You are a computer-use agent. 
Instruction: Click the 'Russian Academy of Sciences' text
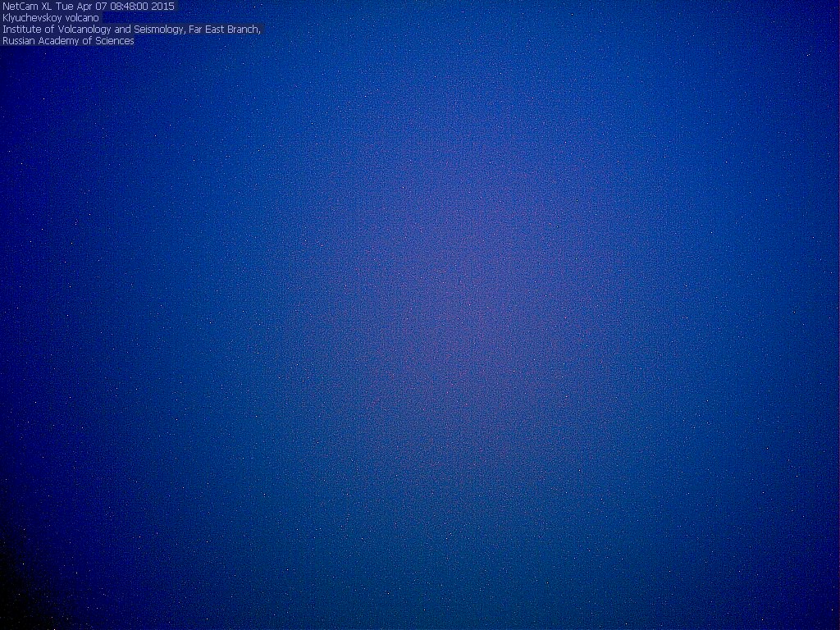tap(68, 41)
